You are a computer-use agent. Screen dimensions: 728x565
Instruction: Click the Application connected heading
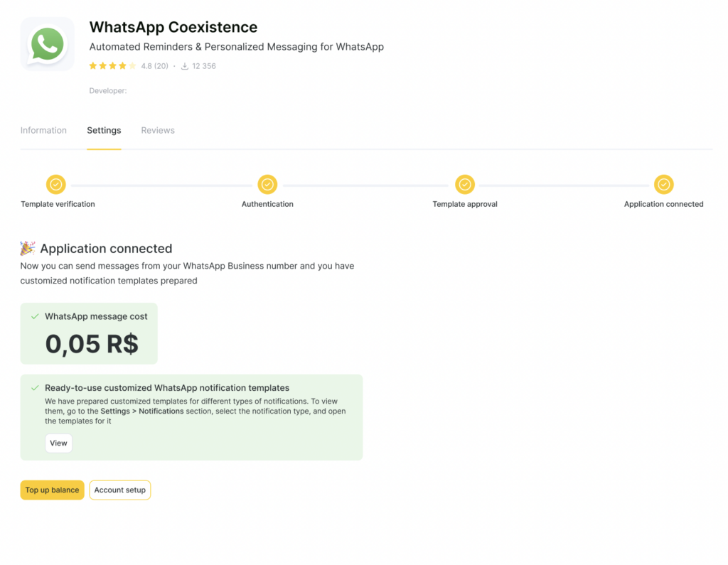106,248
